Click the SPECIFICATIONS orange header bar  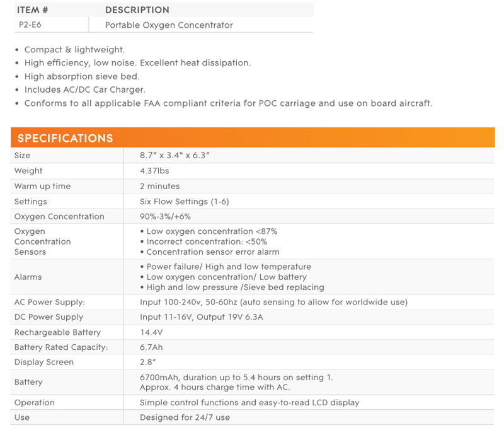tap(253, 137)
